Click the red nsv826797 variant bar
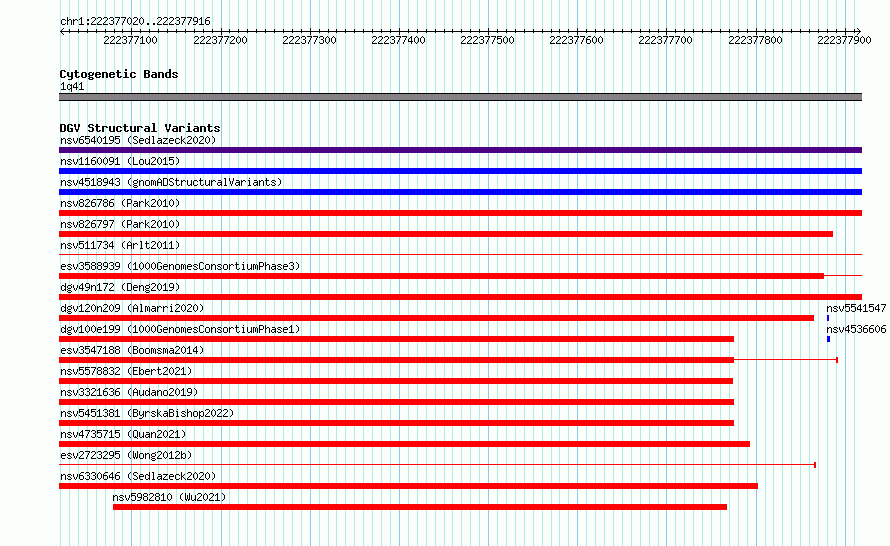Viewport: 890px width, 546px height. tap(446, 234)
